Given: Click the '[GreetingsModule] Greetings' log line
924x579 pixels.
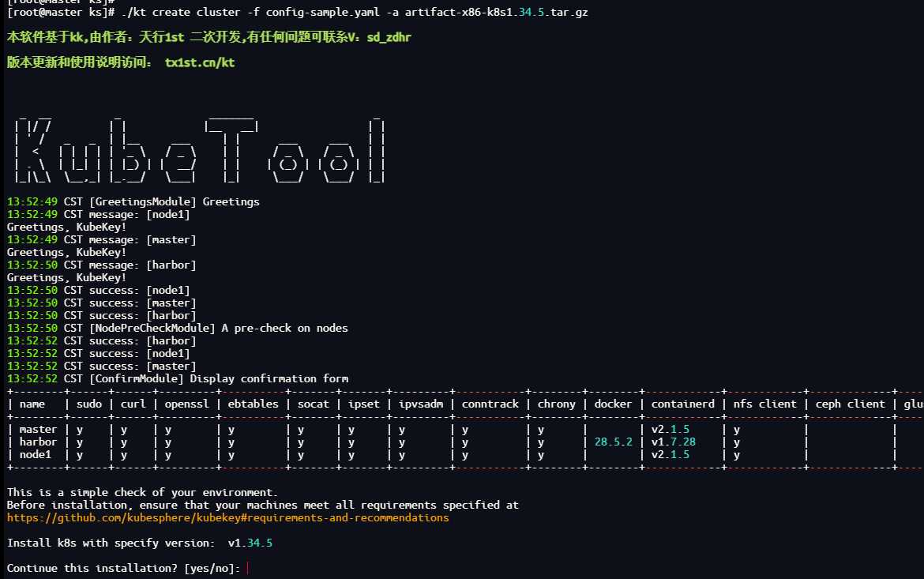Looking at the screenshot, I should click(133, 201).
